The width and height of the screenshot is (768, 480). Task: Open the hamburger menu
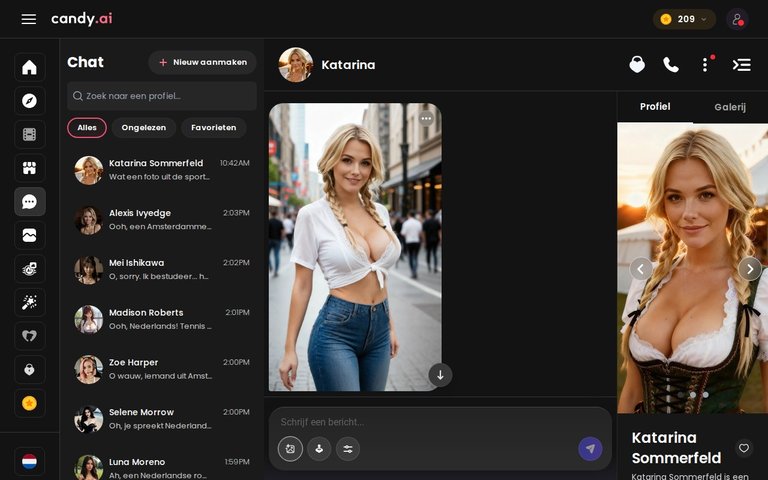click(x=29, y=19)
